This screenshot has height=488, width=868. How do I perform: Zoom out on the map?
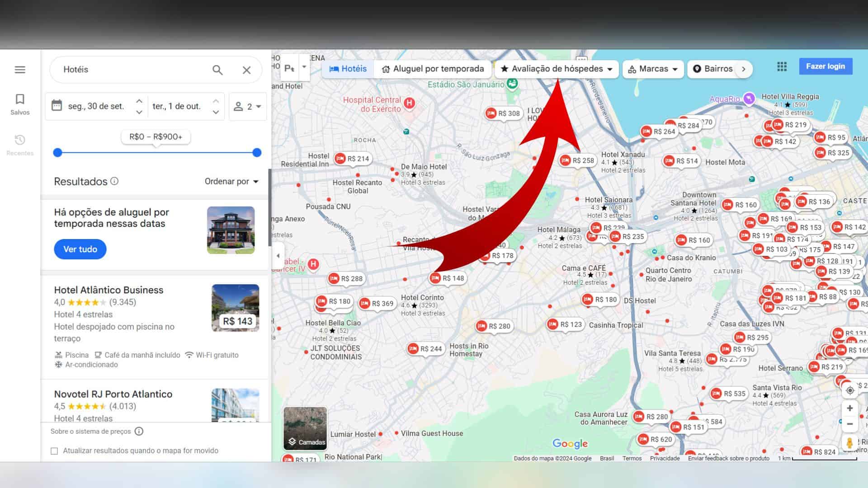(x=850, y=424)
